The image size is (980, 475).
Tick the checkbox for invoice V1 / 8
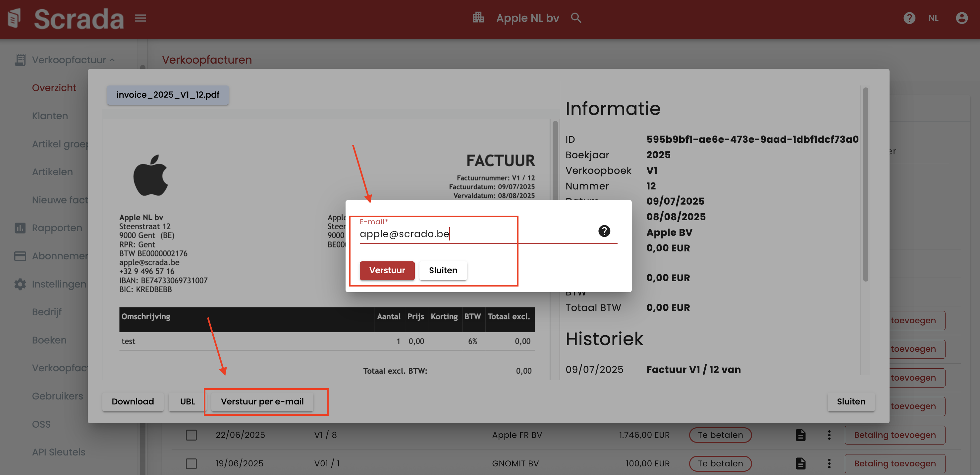coord(191,435)
